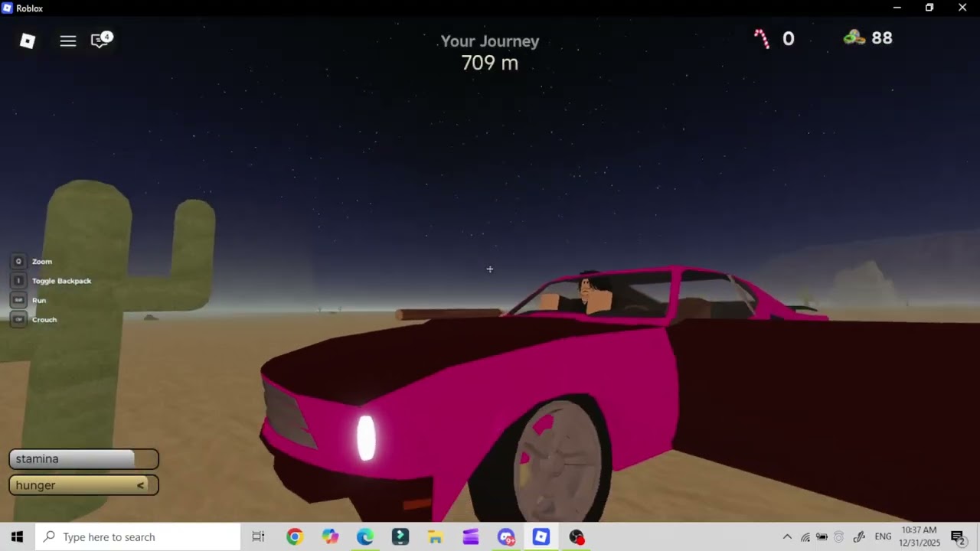Viewport: 980px width, 551px height.
Task: Open the Action Center notifications
Action: 957,537
